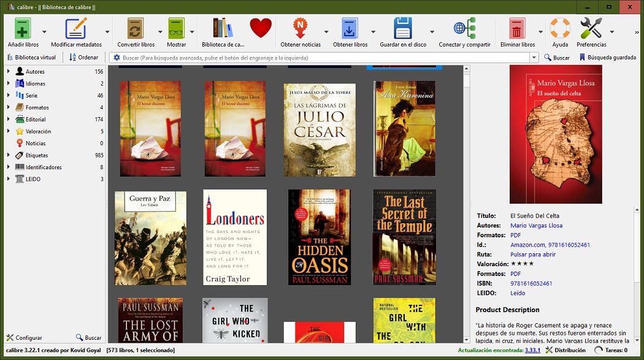
Task: Click the book grid scrollbar down arrow
Action: [466, 340]
